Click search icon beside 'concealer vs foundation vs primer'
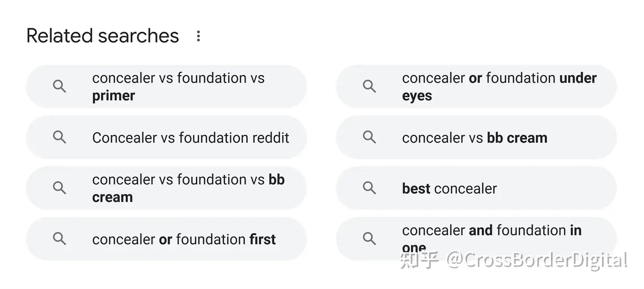Screen dimensions: 644x289 [59, 86]
